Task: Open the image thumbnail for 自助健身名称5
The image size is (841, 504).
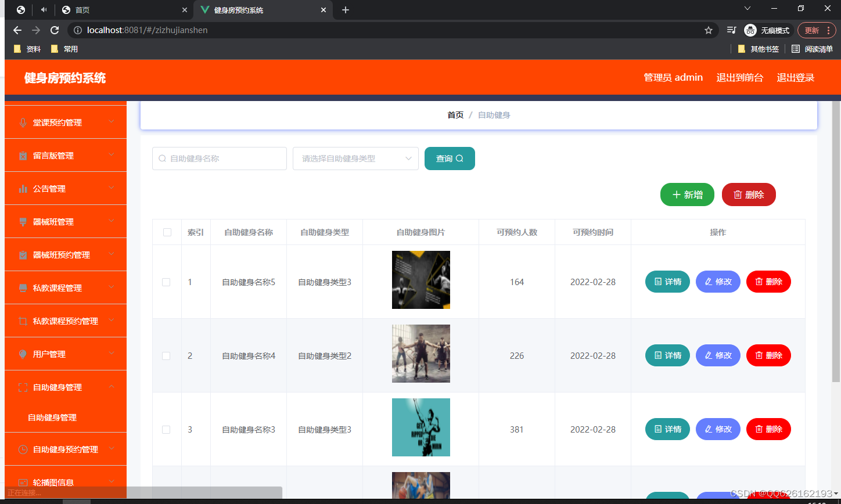Action: coord(421,280)
